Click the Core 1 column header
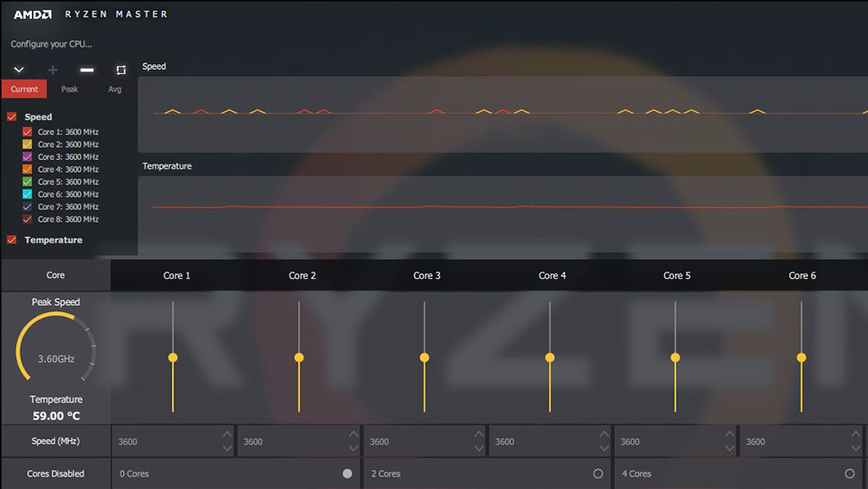 pos(177,275)
